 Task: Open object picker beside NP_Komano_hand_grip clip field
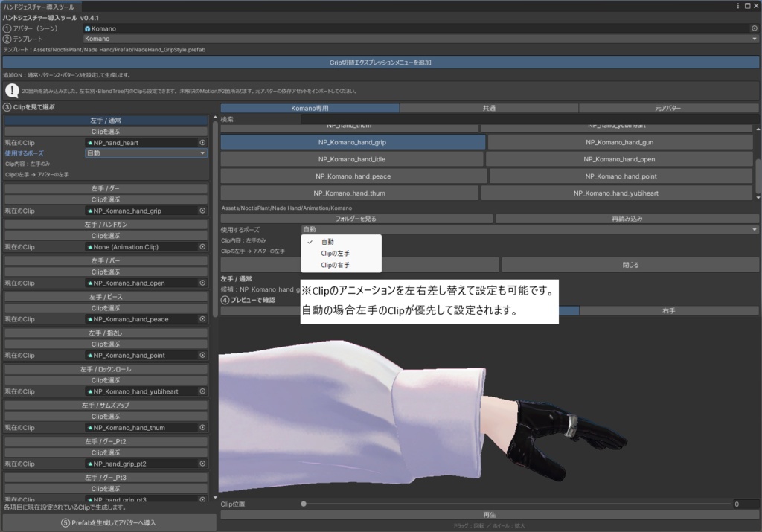tap(202, 211)
